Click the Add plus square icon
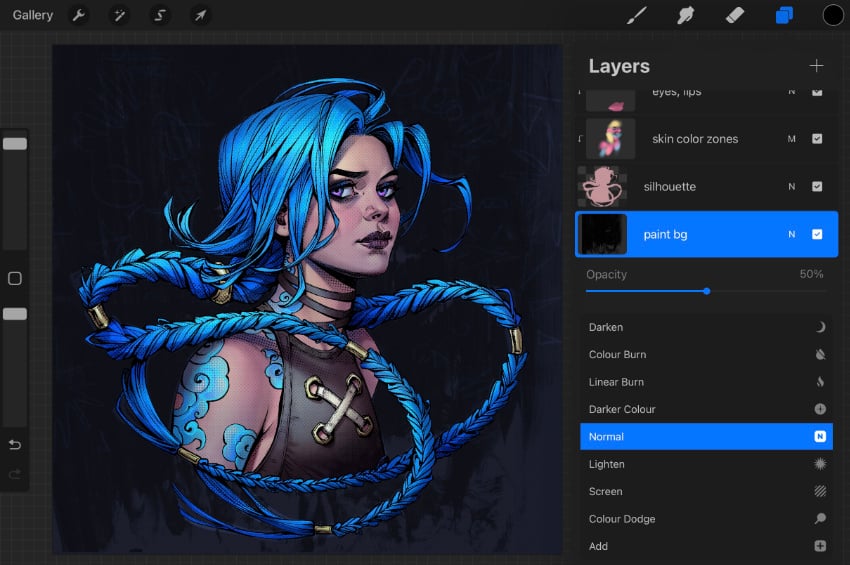Image resolution: width=850 pixels, height=565 pixels. (x=820, y=546)
